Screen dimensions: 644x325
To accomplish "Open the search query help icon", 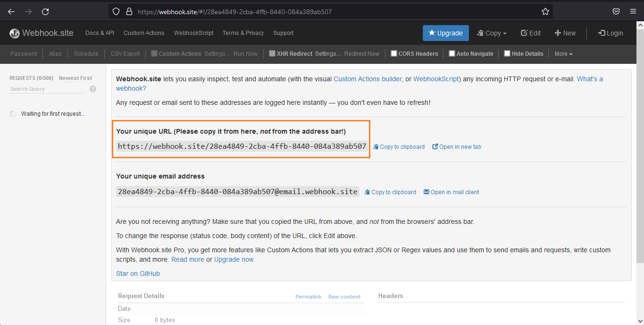I will 93,89.
